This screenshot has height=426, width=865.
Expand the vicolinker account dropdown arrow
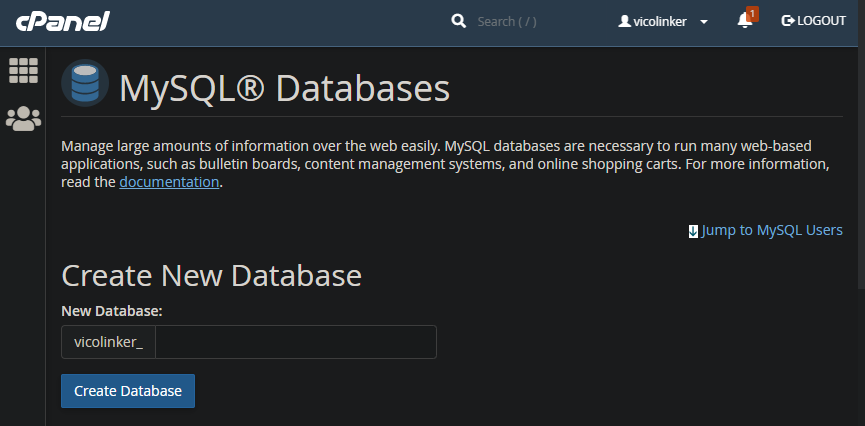coord(703,22)
